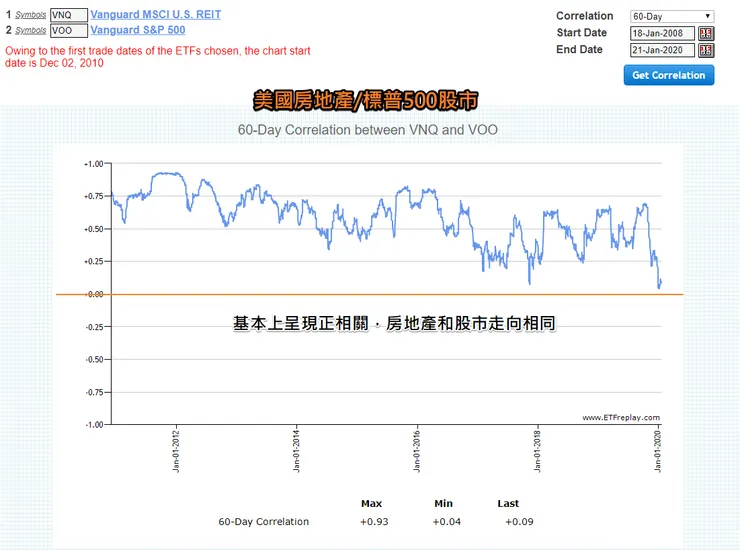This screenshot has height=550, width=740.
Task: Click the +0.25 y-axis label
Action: pyautogui.click(x=93, y=262)
